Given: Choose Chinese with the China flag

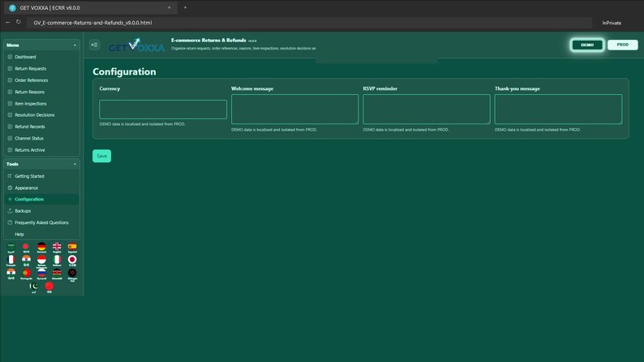Looking at the screenshot, I should 49,287.
